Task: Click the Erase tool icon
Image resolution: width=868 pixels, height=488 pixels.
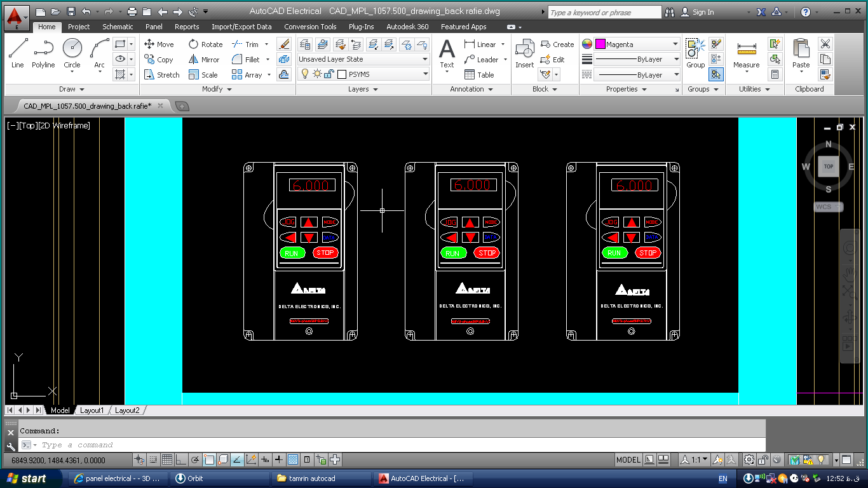Action: click(x=284, y=44)
